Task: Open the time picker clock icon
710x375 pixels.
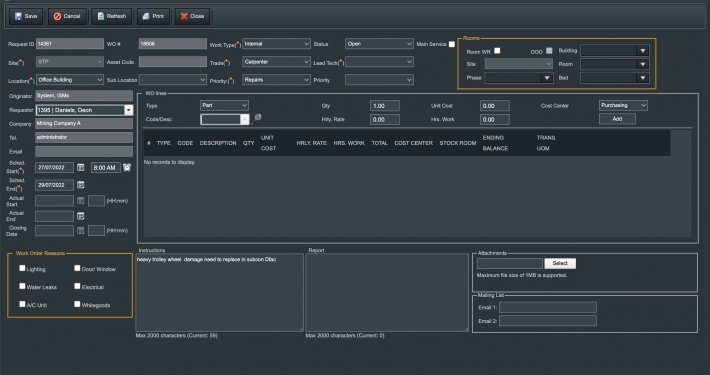Action: coord(127,168)
